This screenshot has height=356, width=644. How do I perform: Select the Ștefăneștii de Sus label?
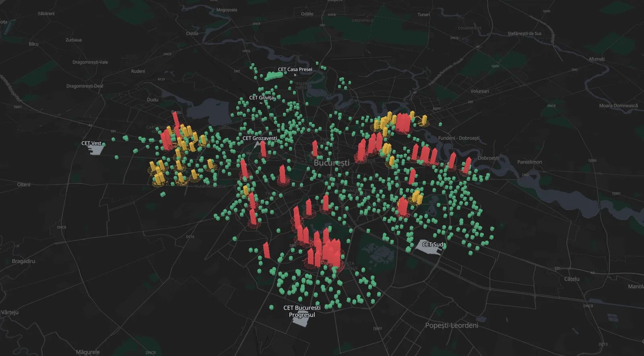tap(524, 33)
